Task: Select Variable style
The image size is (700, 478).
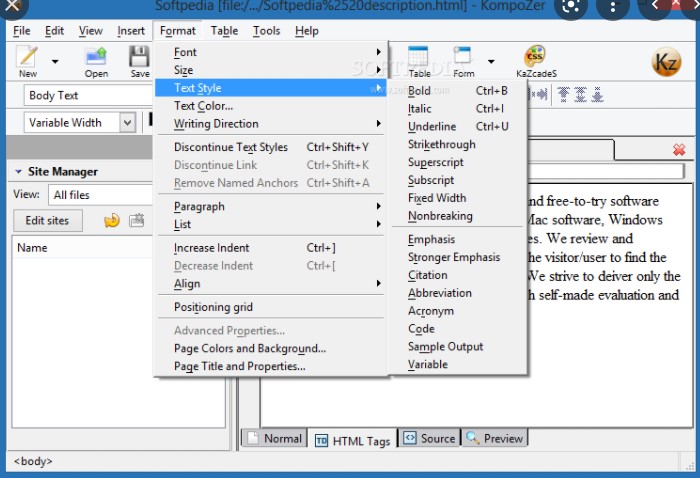Action: click(458, 364)
